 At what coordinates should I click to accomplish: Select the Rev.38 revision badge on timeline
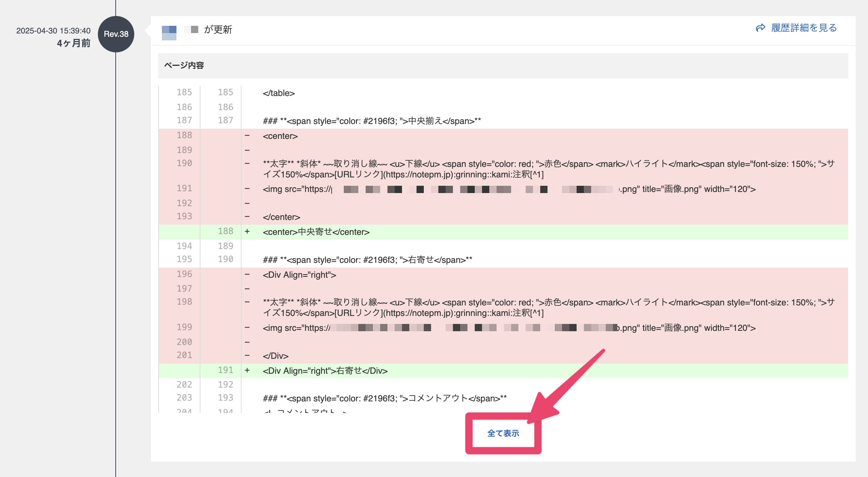[x=116, y=33]
